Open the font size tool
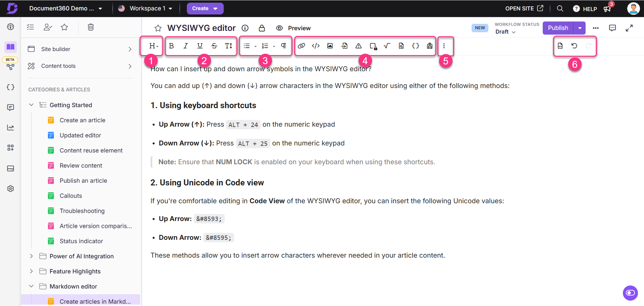 pos(229,46)
